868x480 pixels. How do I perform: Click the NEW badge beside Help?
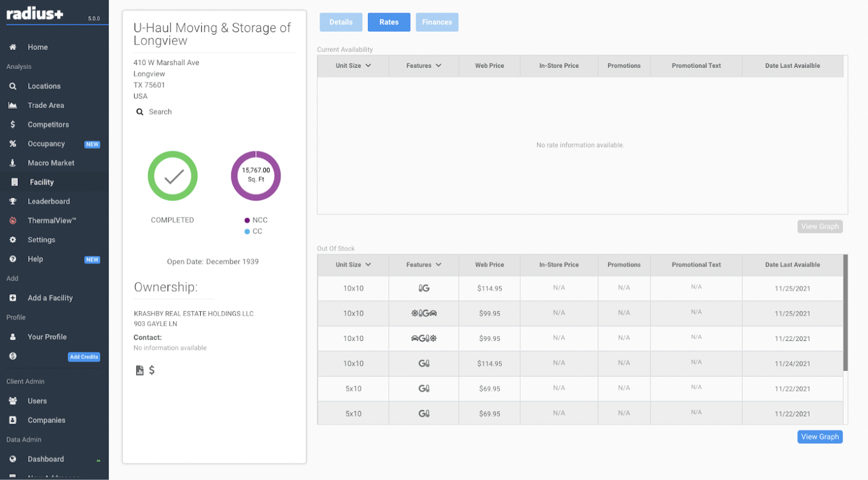tap(92, 259)
